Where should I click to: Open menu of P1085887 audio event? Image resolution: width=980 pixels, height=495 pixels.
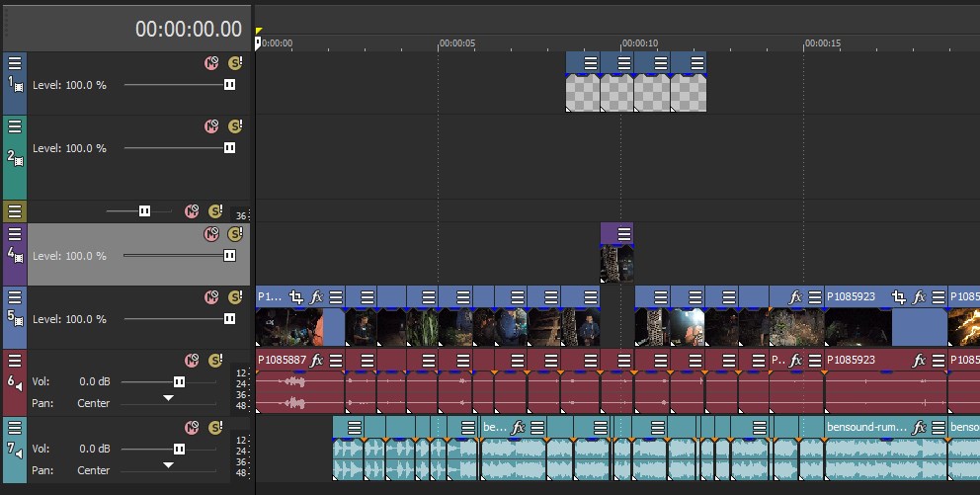(336, 361)
